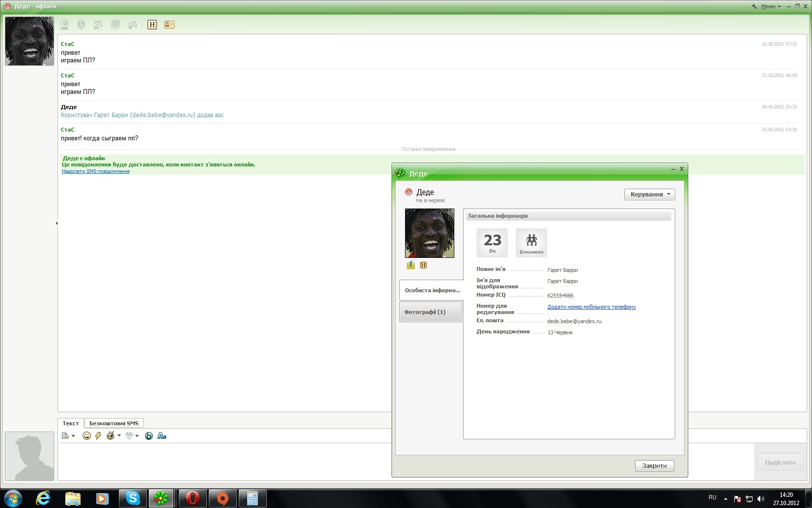812x508 pixels.
Task: Expand the send file dropdown arrow
Action: coord(73,436)
